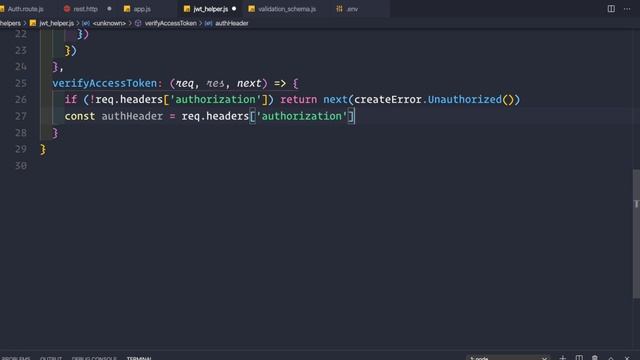
Task: Click the rest.http unsaved-changes dot
Action: (x=109, y=9)
